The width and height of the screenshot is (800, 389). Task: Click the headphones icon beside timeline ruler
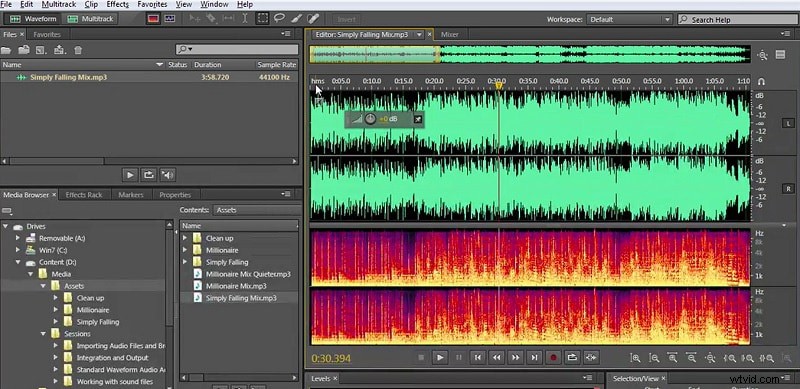click(x=761, y=81)
